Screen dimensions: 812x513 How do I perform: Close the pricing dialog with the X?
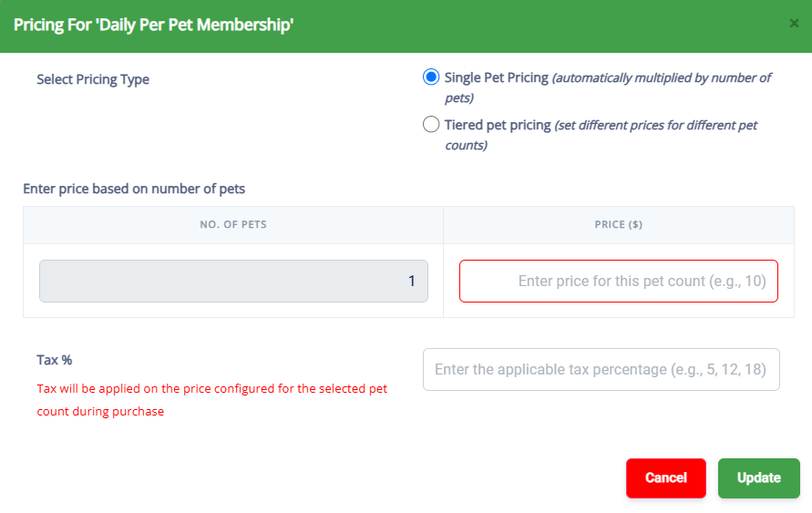click(x=794, y=24)
